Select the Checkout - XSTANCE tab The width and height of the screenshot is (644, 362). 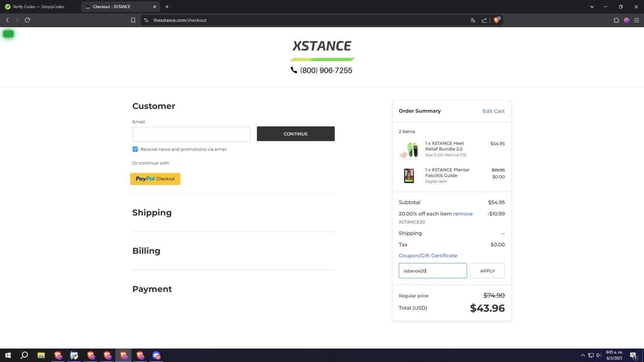pyautogui.click(x=120, y=7)
